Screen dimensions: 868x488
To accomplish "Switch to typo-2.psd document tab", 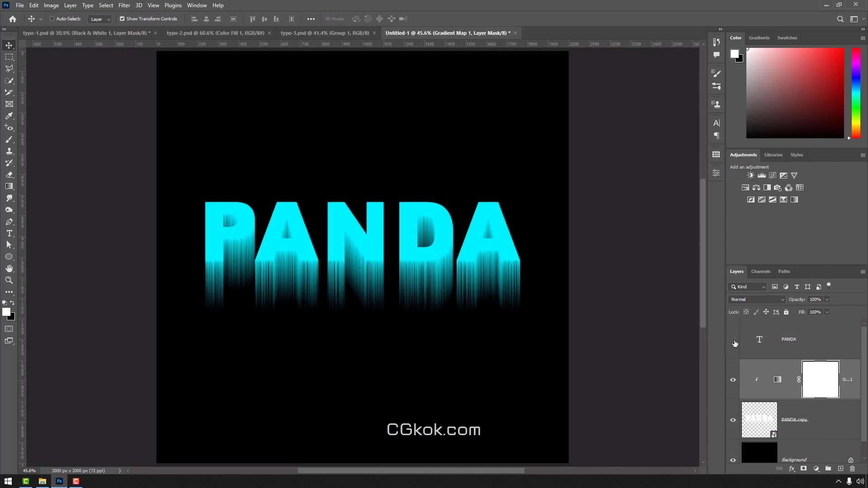I will (215, 33).
